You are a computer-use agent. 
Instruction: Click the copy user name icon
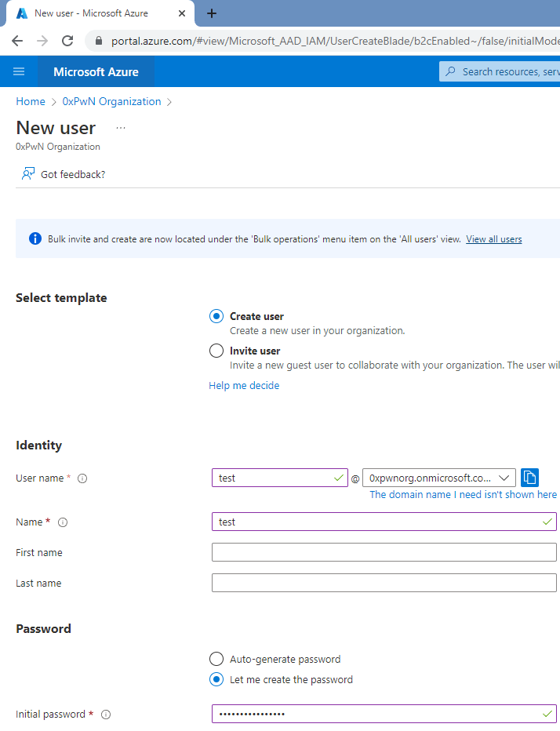(529, 478)
